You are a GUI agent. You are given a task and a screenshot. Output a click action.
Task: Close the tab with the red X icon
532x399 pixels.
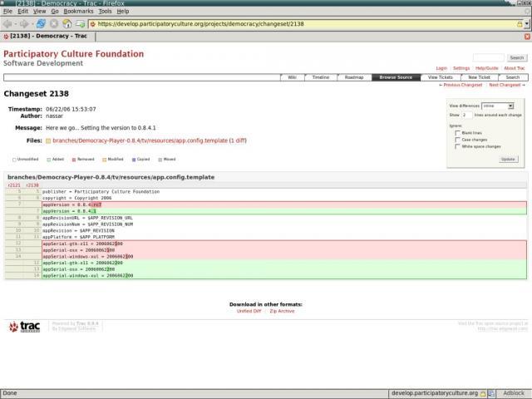[527, 37]
